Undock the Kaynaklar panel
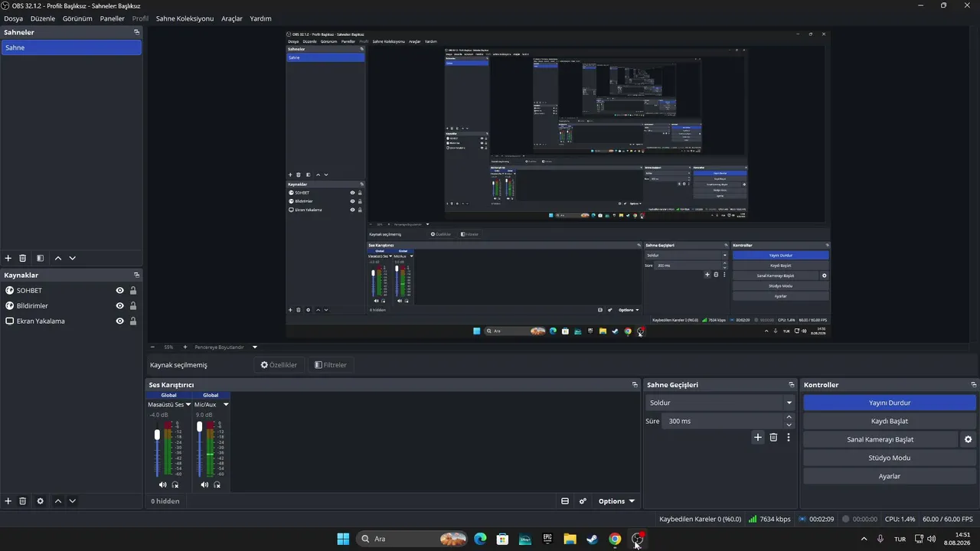The width and height of the screenshot is (980, 551). tap(136, 275)
